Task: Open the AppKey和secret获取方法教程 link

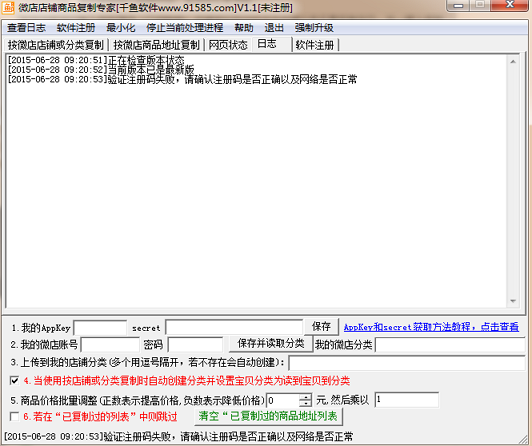Action: coord(431,327)
